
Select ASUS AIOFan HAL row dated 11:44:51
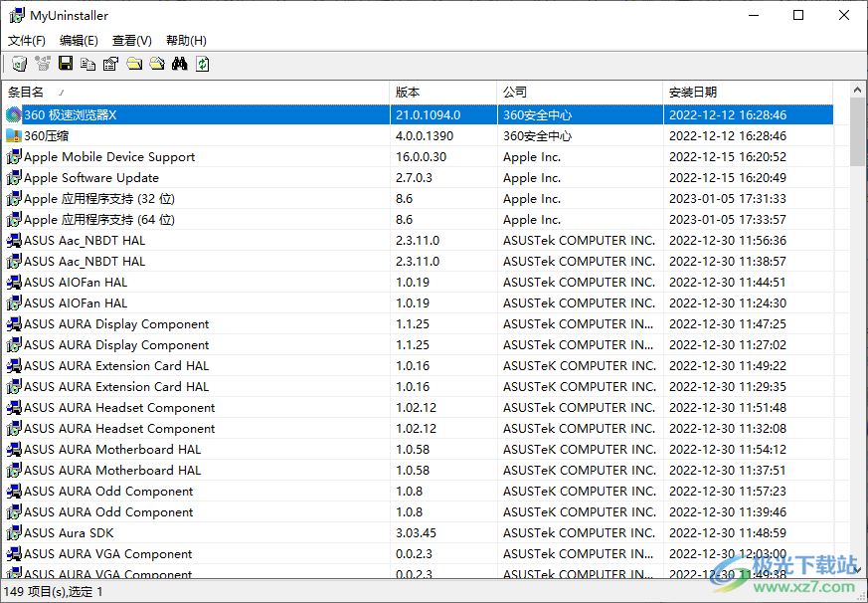418,283
